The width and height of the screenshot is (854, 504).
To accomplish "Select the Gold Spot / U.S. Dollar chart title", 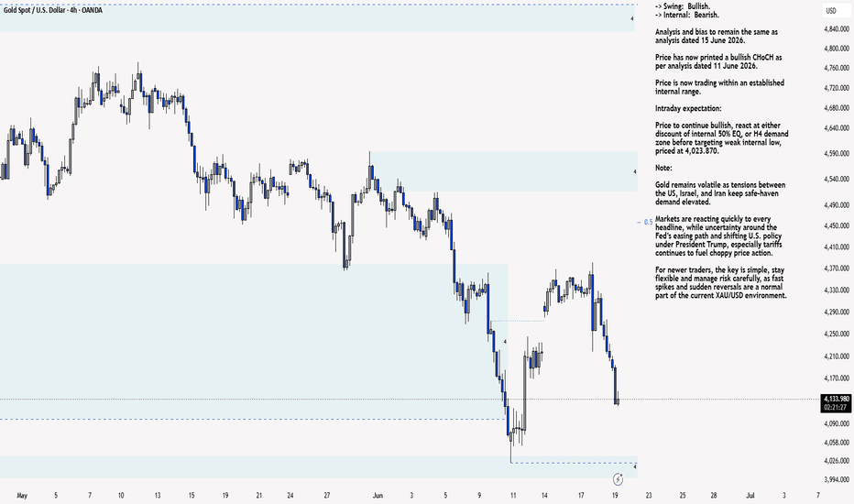I will click(x=53, y=10).
